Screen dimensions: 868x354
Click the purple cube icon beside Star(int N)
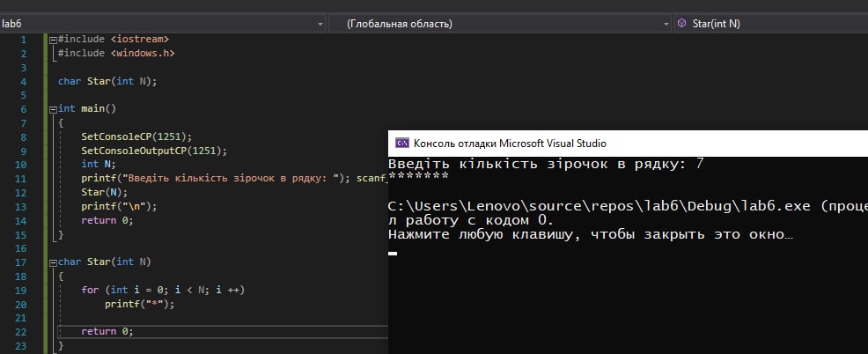click(683, 24)
